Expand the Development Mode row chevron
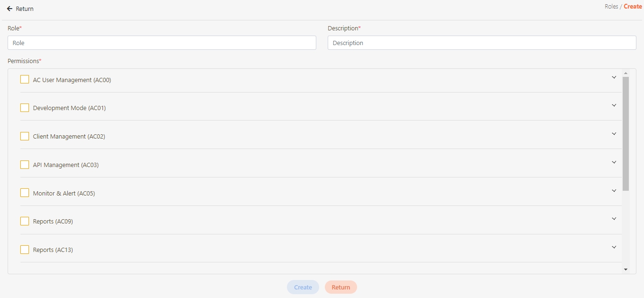Screen dimensions: 644x298 pyautogui.click(x=614, y=105)
